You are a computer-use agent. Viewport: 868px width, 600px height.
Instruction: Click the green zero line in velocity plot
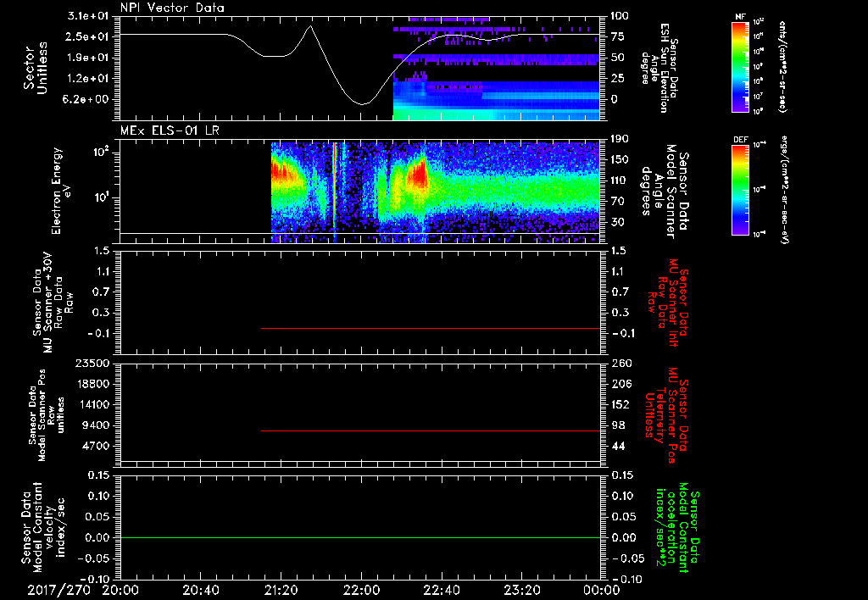(360, 537)
